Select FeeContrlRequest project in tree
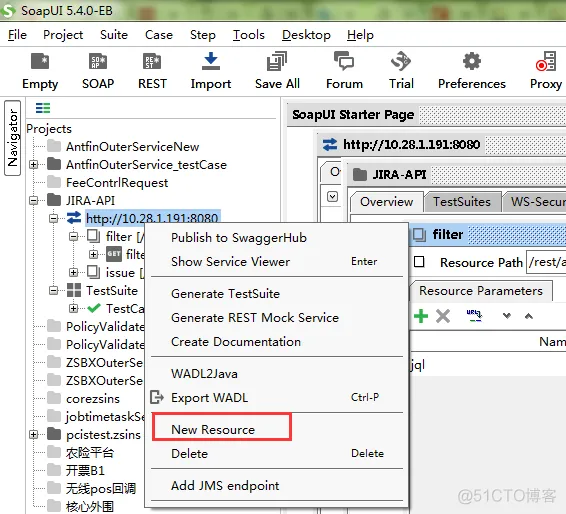This screenshot has width=566, height=514. (x=117, y=183)
